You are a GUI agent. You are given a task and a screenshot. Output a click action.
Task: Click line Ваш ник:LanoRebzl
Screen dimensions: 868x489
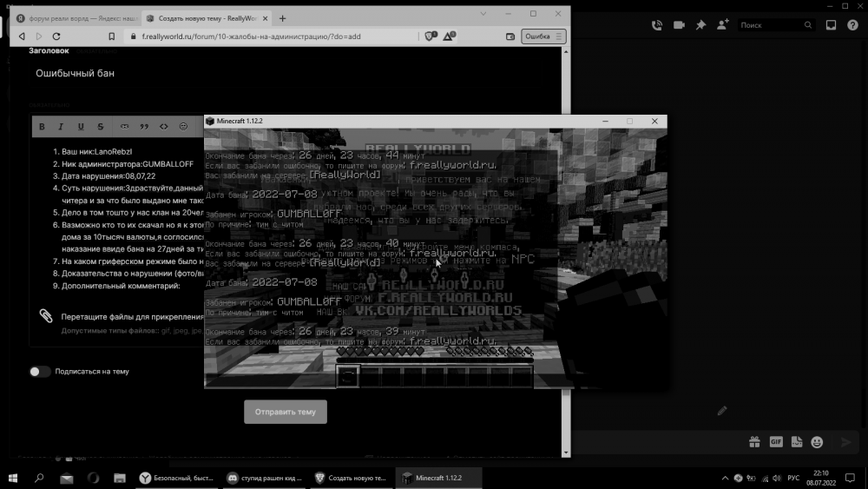tap(96, 151)
